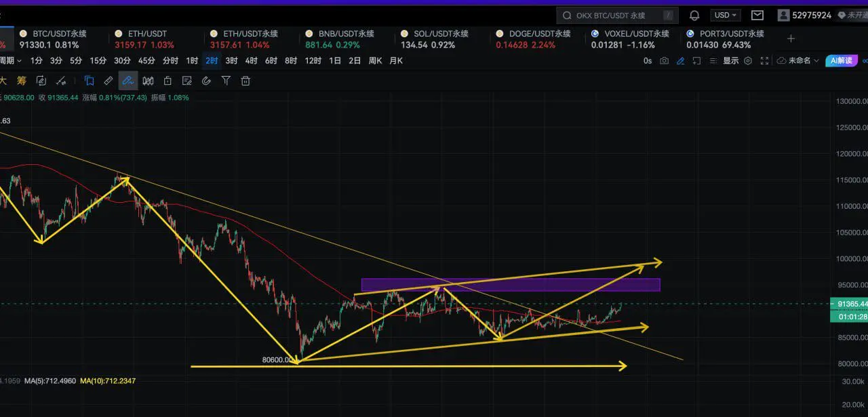This screenshot has height=417, width=868.
Task: Click the 100000.00 price axis label
Action: [853, 259]
